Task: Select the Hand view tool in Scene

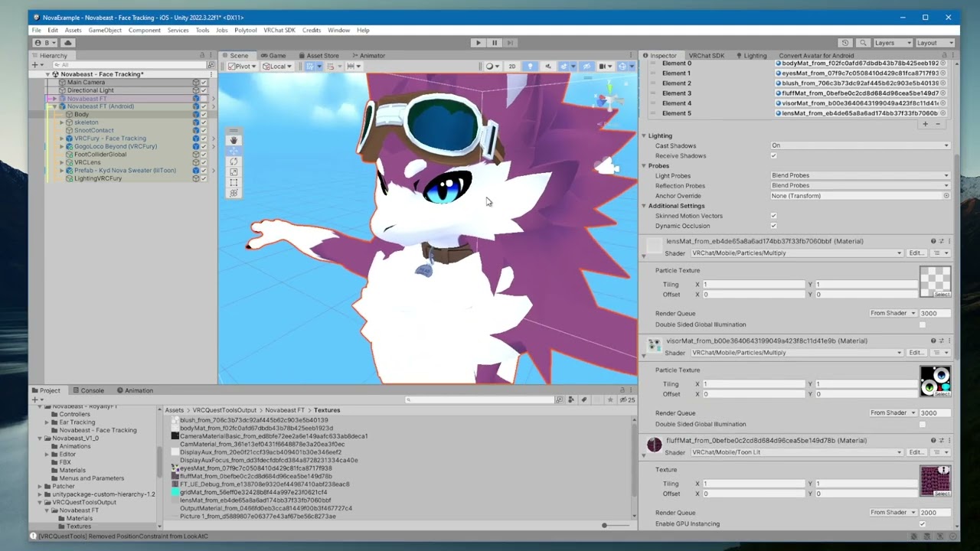Action: point(234,140)
